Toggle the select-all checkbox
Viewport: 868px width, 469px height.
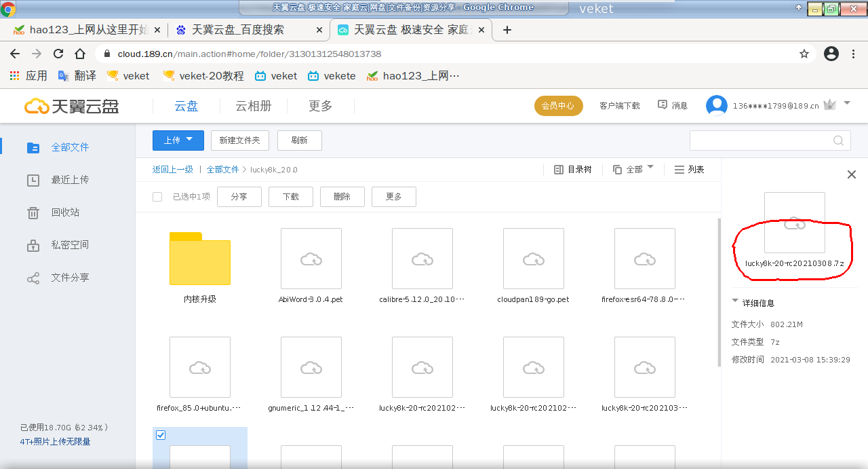pyautogui.click(x=157, y=197)
